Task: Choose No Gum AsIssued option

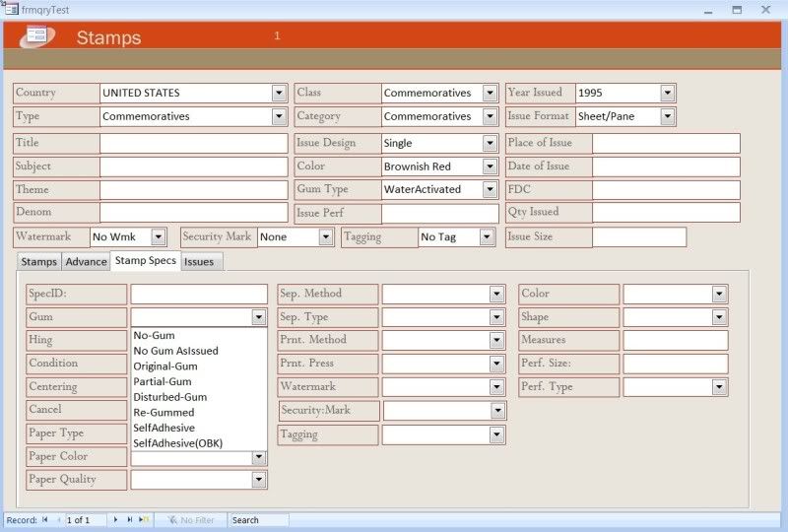Action: click(199, 351)
